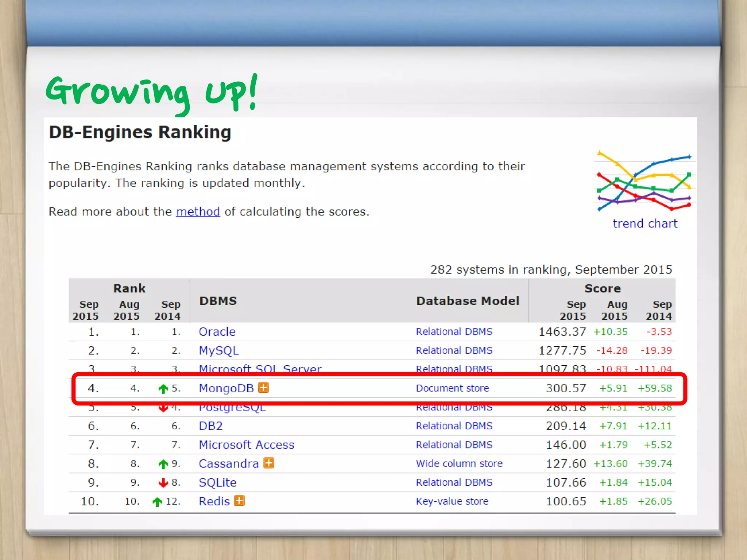
Task: Open the method link about score calculation
Action: tap(198, 212)
